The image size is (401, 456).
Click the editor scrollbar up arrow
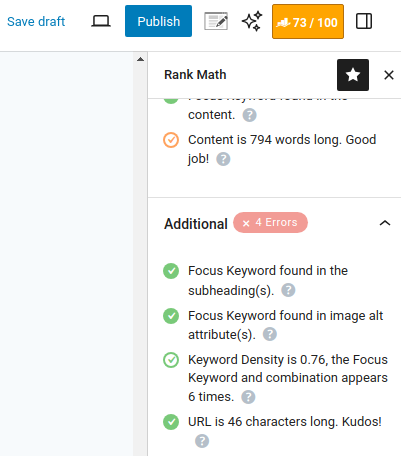[x=140, y=59]
